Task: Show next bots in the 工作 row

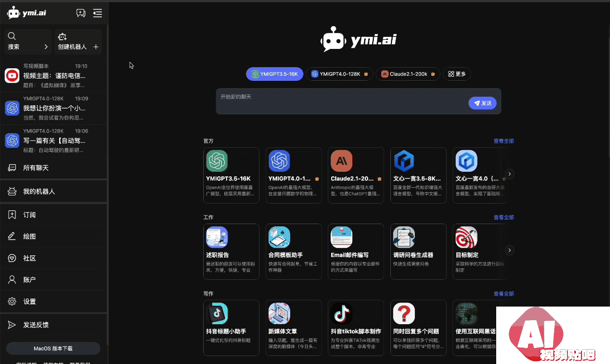Action: click(x=509, y=250)
